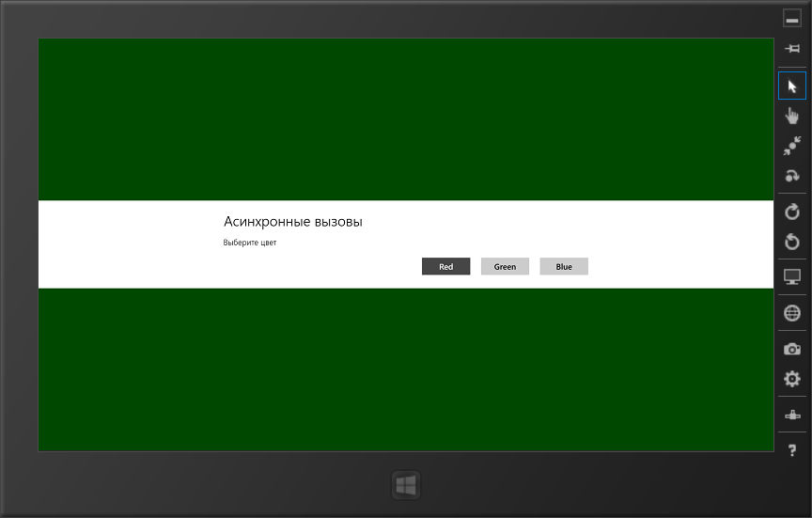Rotate simulator clockwise 90 degrees

792,212
